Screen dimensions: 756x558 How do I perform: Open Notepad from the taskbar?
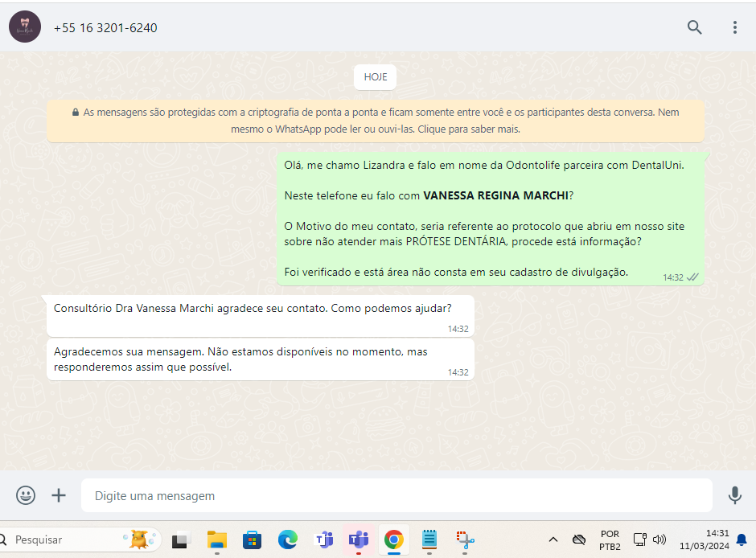pyautogui.click(x=429, y=540)
